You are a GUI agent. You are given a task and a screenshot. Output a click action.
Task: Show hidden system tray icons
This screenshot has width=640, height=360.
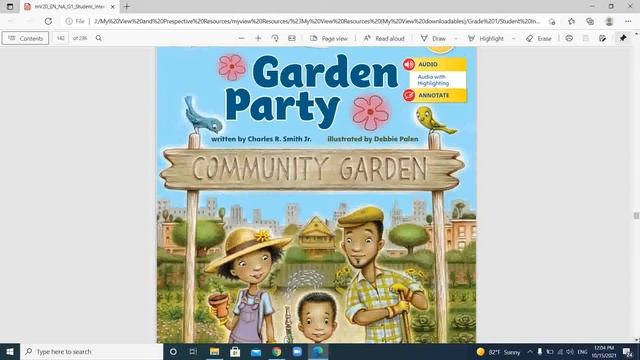tap(530, 352)
